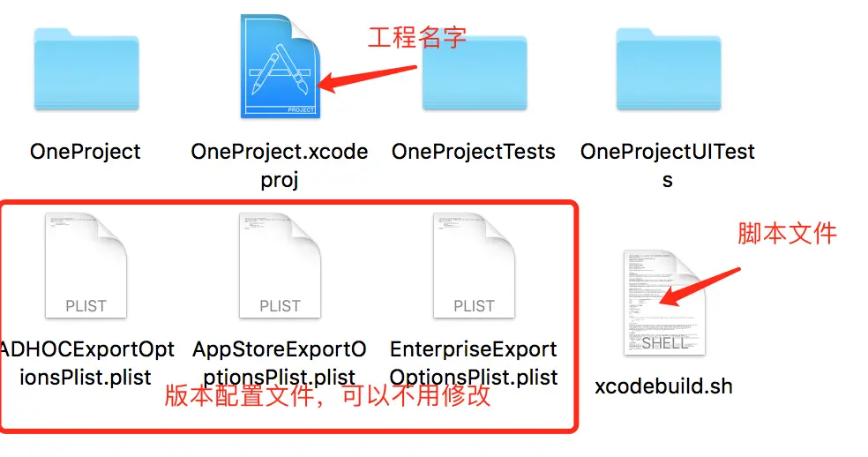Click the AppStoreExportOptionsPlist.plist file name
The height and width of the screenshot is (457, 868).
tap(280, 363)
